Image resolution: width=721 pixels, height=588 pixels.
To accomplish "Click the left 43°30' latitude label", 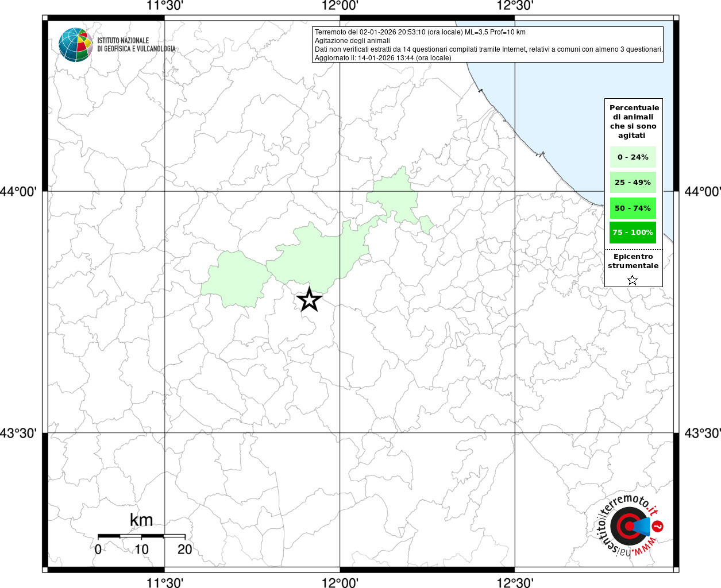I will point(18,433).
